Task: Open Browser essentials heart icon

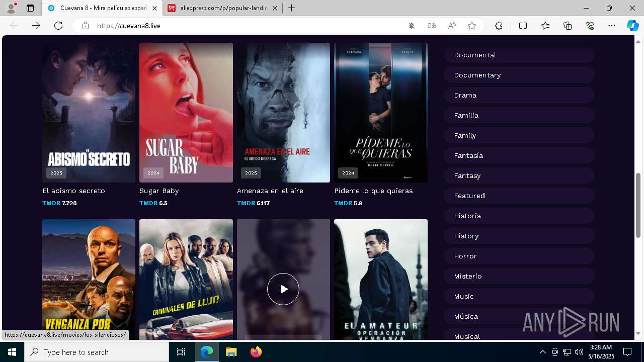Action: coord(590,26)
